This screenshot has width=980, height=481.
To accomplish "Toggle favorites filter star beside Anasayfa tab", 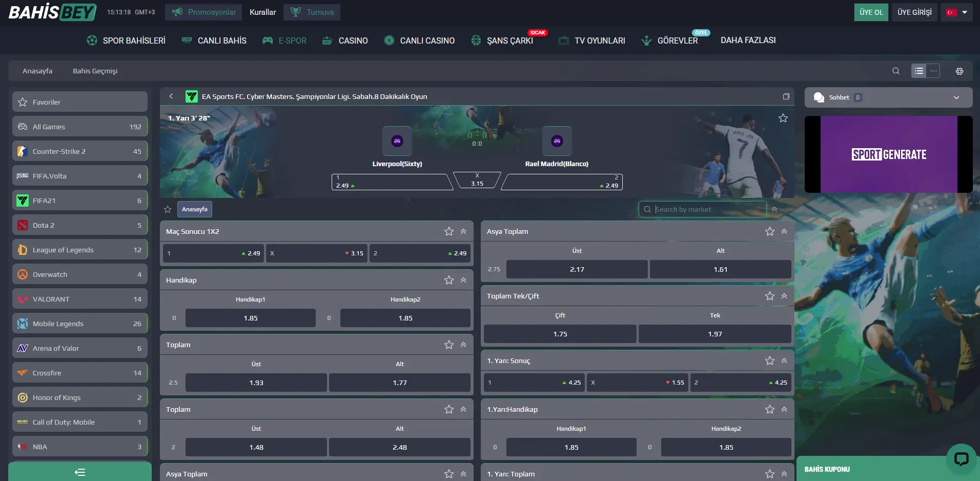I will (x=168, y=209).
